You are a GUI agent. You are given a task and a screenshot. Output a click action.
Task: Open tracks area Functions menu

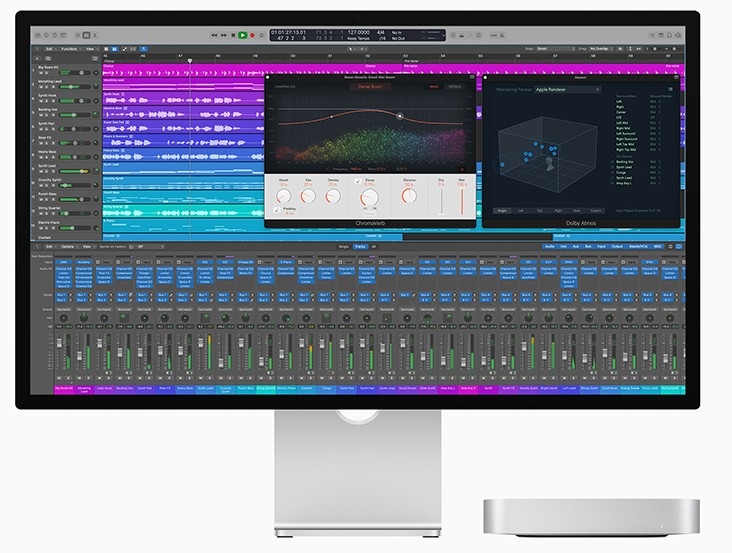(69, 49)
